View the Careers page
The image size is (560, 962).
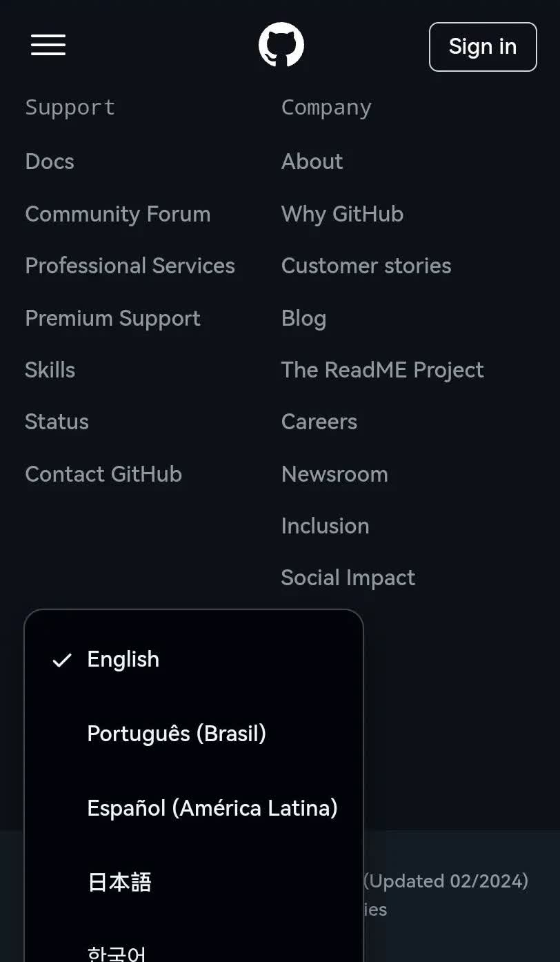click(x=319, y=422)
